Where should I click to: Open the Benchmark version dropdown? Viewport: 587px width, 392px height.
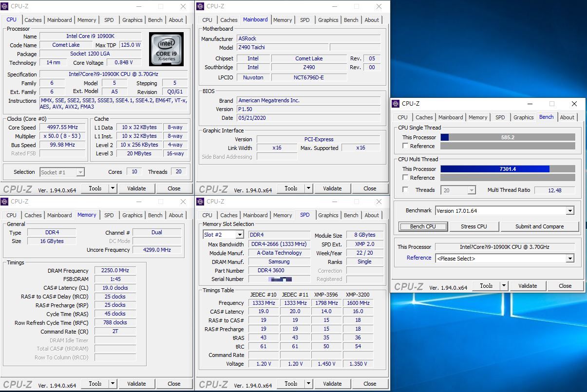click(570, 211)
